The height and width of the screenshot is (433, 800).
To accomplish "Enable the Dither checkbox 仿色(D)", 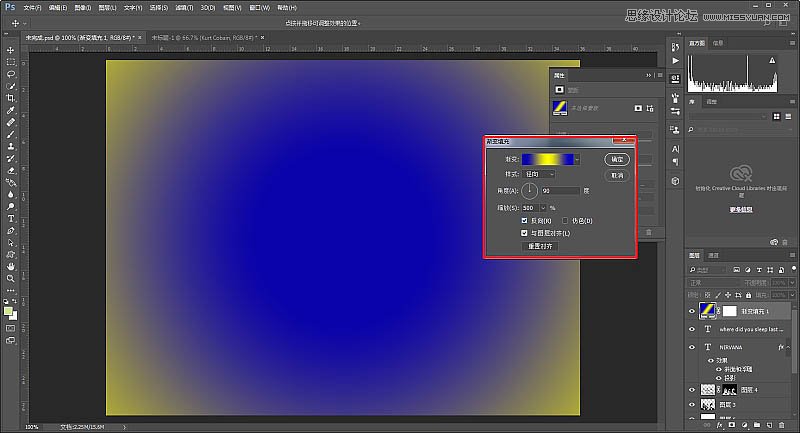I will (x=565, y=220).
